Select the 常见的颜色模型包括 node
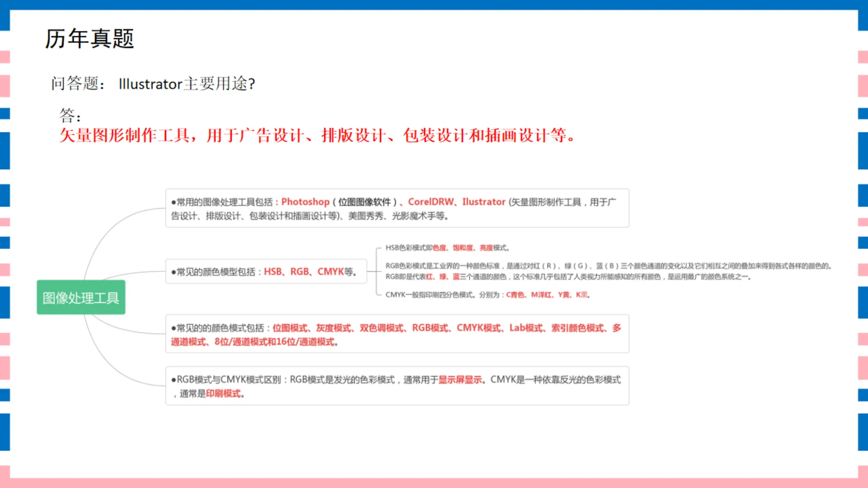 (x=266, y=272)
